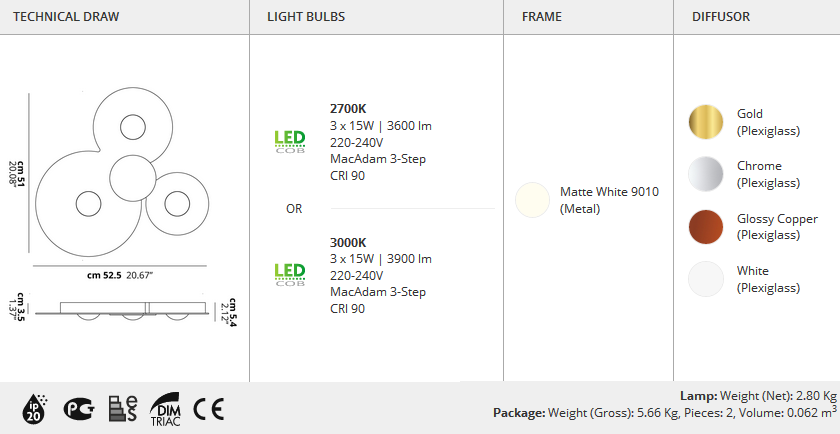This screenshot has width=840, height=434.
Task: Click the DIM TRIAC dimmer icon
Action: point(166,409)
